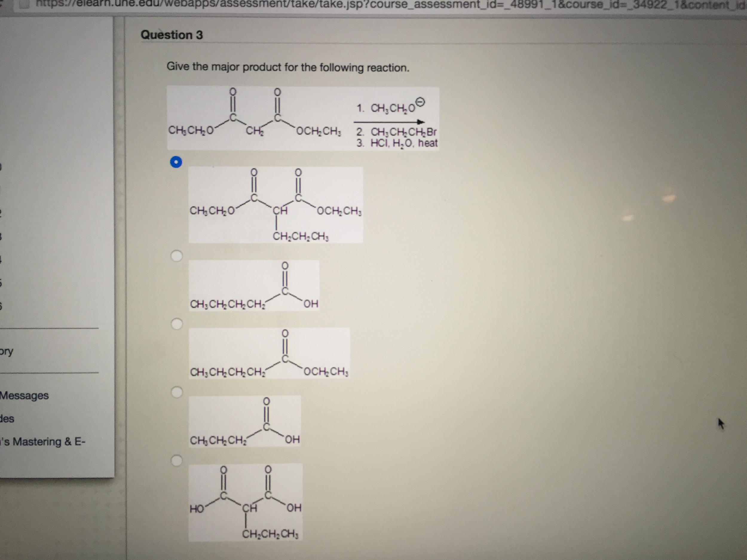Choose the propylmalonic diacid answer radio button
Viewport: 747px width, 560px height.
[176, 461]
